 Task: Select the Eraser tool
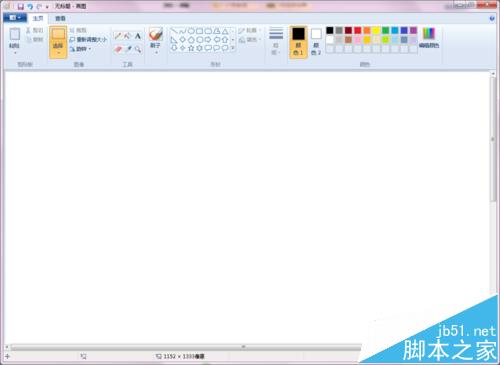click(x=117, y=49)
